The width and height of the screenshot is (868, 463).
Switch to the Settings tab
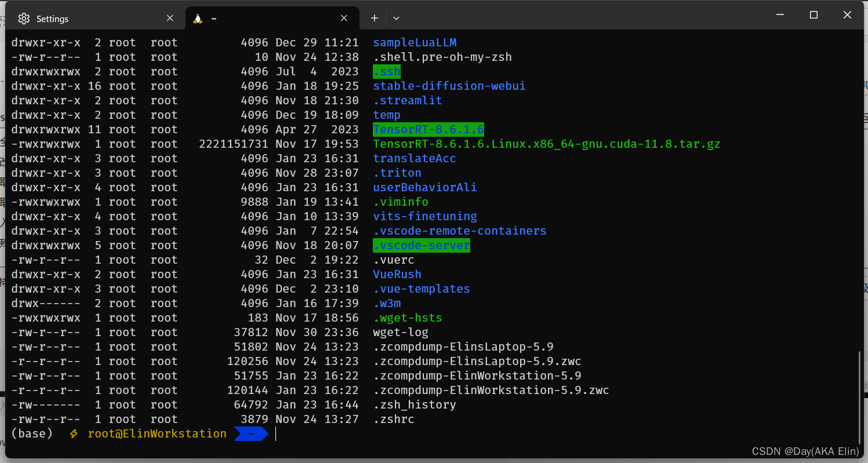(x=96, y=19)
